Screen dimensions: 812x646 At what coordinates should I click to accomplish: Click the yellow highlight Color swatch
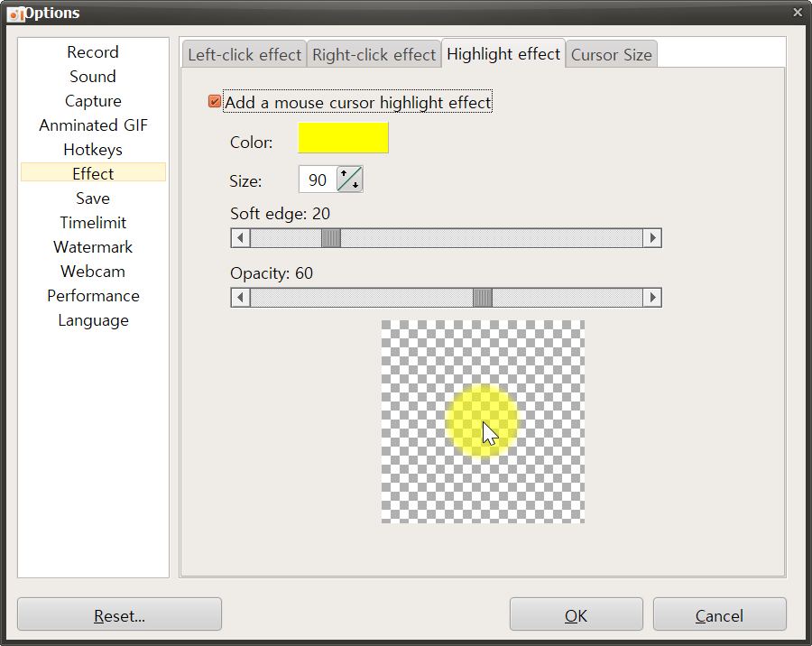[x=343, y=137]
